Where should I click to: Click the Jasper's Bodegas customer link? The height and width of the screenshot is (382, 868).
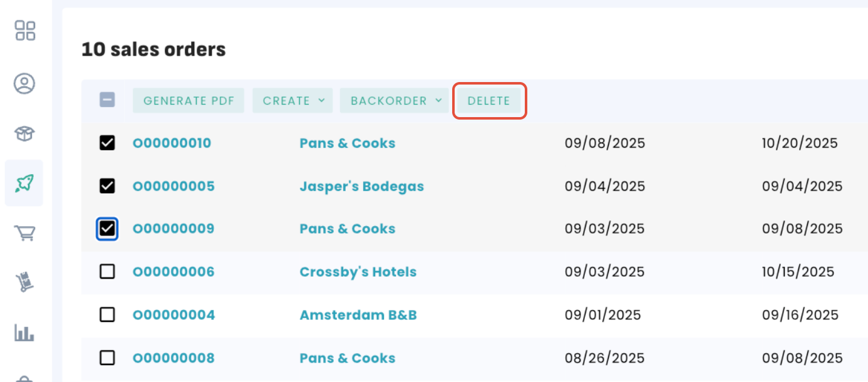(361, 186)
